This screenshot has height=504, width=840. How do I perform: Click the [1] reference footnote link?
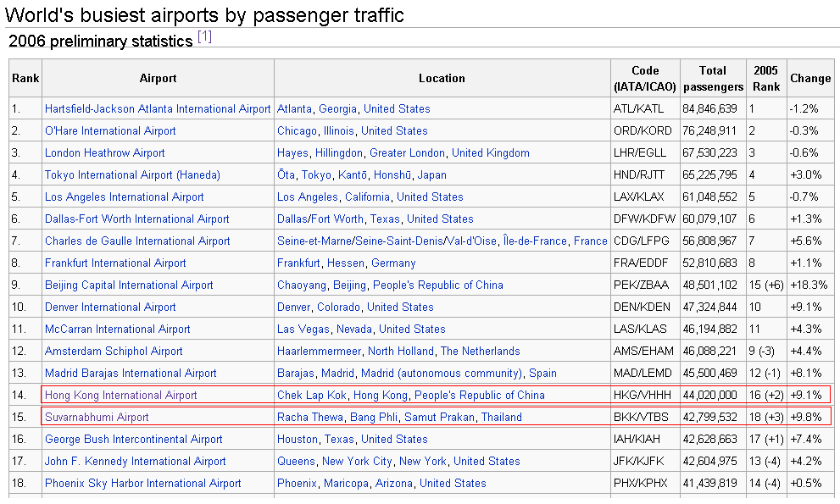coord(204,37)
